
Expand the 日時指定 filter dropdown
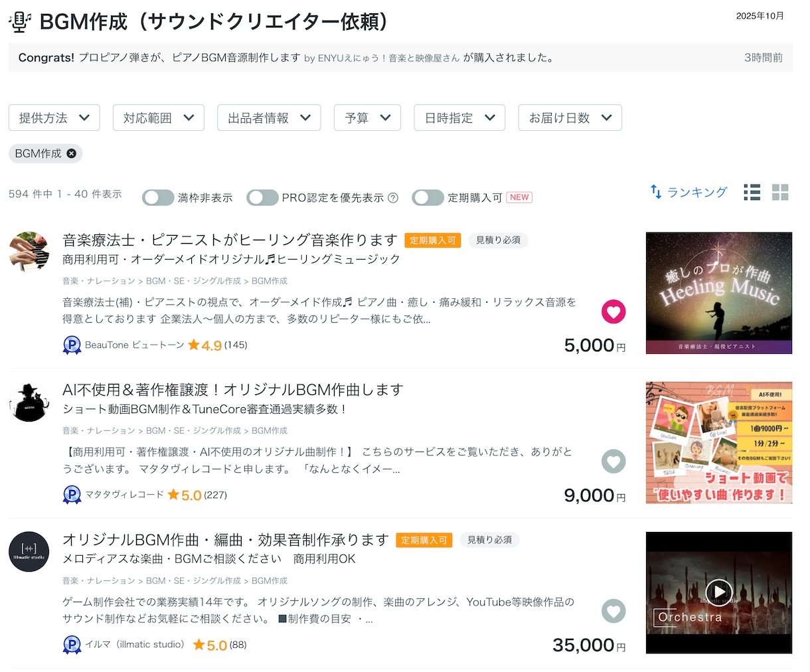click(459, 118)
